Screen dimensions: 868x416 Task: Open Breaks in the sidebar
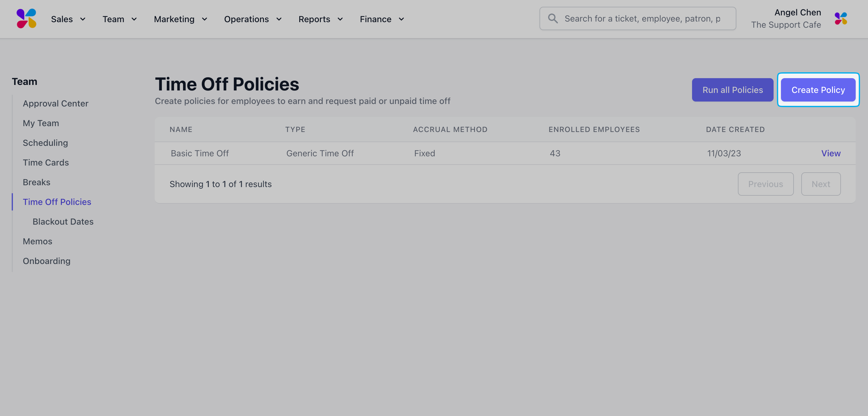pyautogui.click(x=36, y=182)
